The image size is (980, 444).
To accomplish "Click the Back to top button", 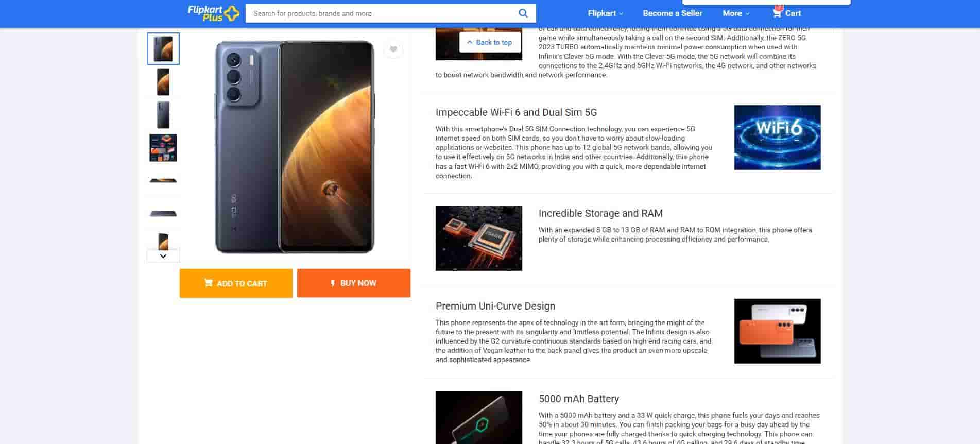I will pos(490,42).
